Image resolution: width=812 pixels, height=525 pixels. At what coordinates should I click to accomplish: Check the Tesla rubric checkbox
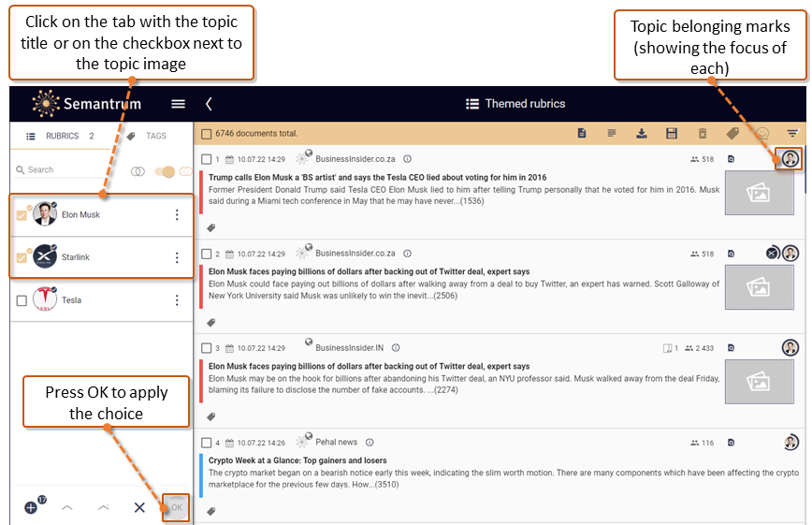click(x=22, y=300)
